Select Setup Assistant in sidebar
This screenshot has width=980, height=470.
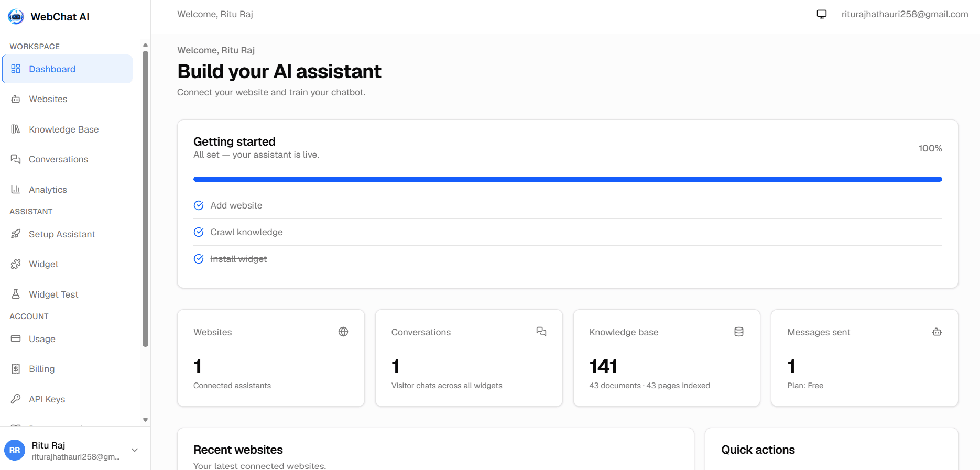point(67,234)
